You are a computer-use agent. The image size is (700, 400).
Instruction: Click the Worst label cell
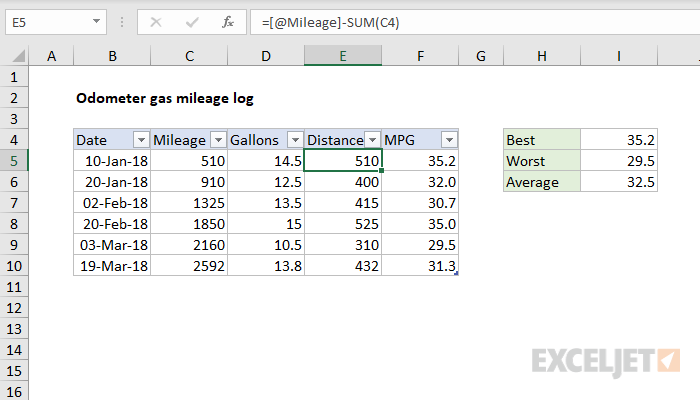[542, 161]
